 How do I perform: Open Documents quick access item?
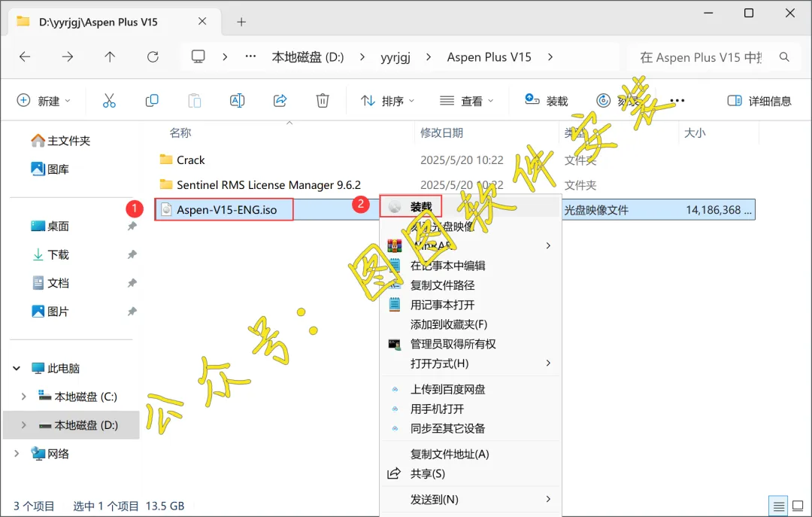click(x=50, y=283)
